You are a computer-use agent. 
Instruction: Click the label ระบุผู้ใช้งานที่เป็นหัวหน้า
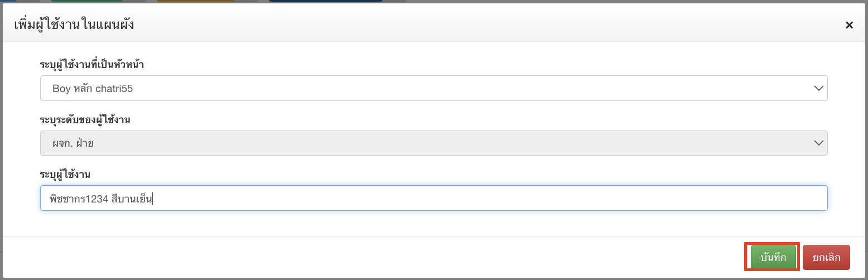click(x=92, y=65)
